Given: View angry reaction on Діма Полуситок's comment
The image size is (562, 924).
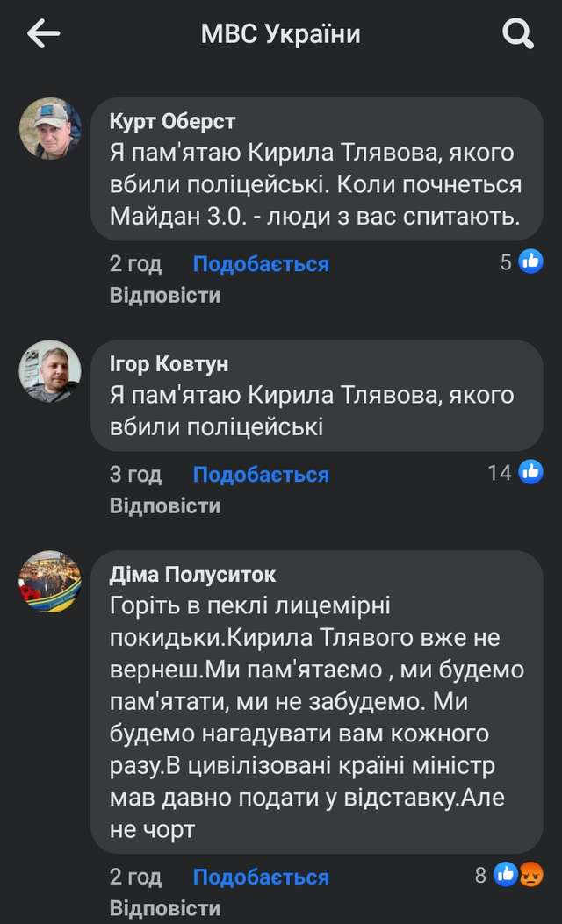Looking at the screenshot, I should [530, 874].
